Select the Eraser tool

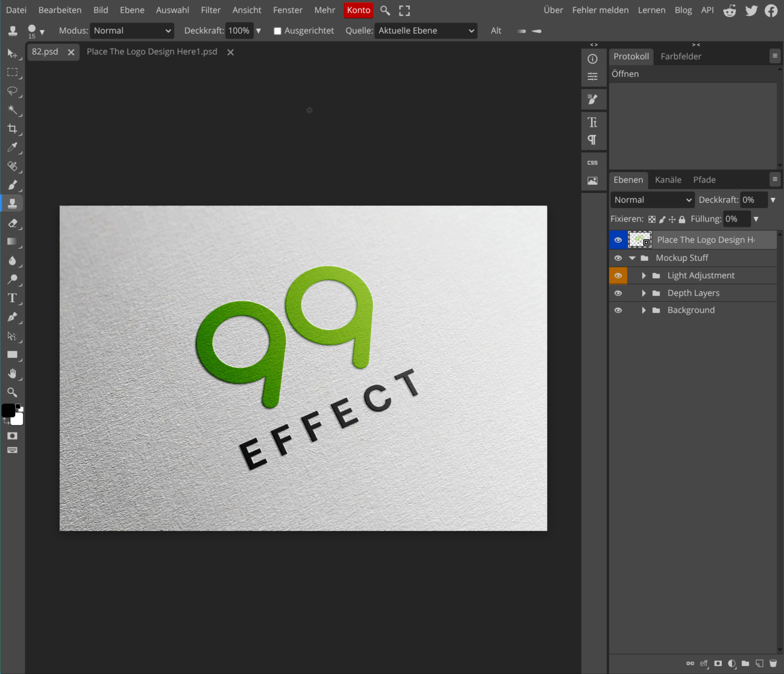coord(12,223)
